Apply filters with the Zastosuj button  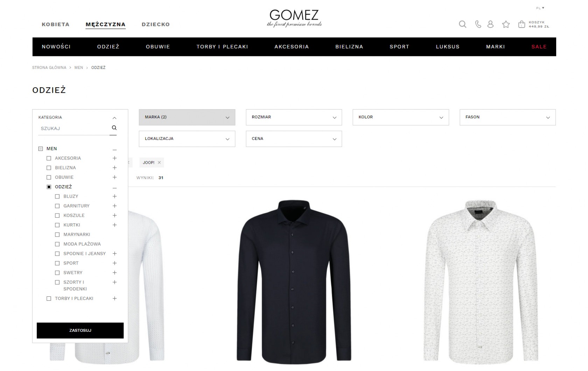(x=80, y=330)
